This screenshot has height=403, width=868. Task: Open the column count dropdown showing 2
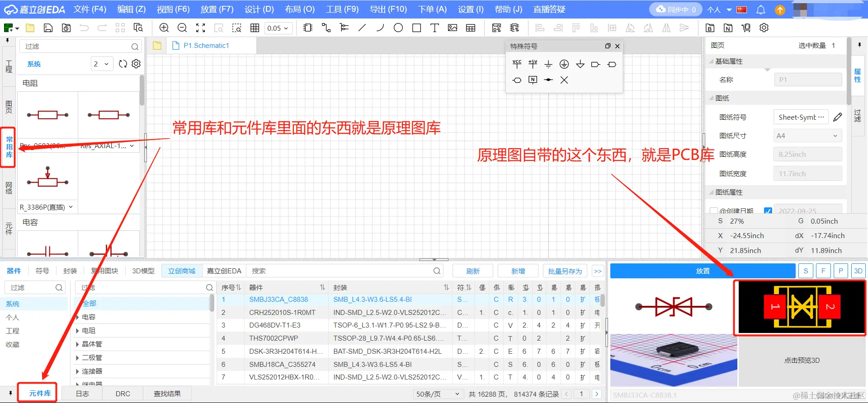click(x=102, y=64)
